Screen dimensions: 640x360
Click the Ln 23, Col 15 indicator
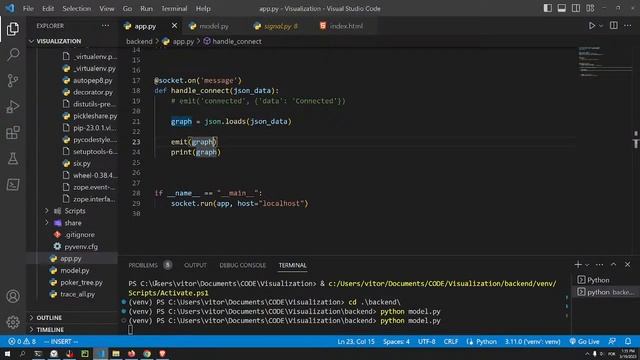(x=356, y=341)
